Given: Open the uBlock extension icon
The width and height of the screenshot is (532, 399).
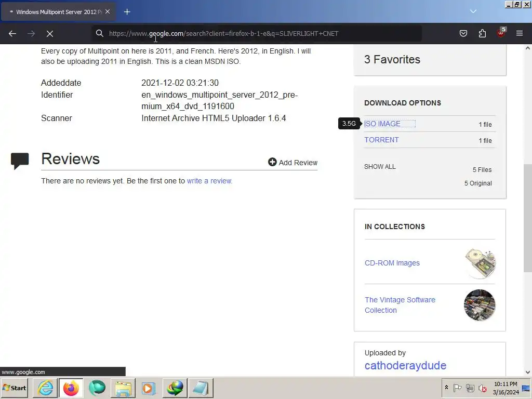Looking at the screenshot, I should point(501,33).
